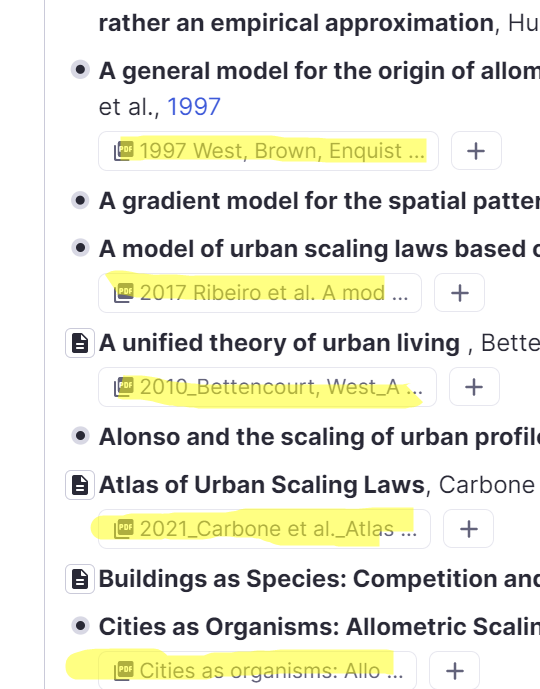
Task: Click the bullet of Alonso and the scaling of urban
Action: 80,436
